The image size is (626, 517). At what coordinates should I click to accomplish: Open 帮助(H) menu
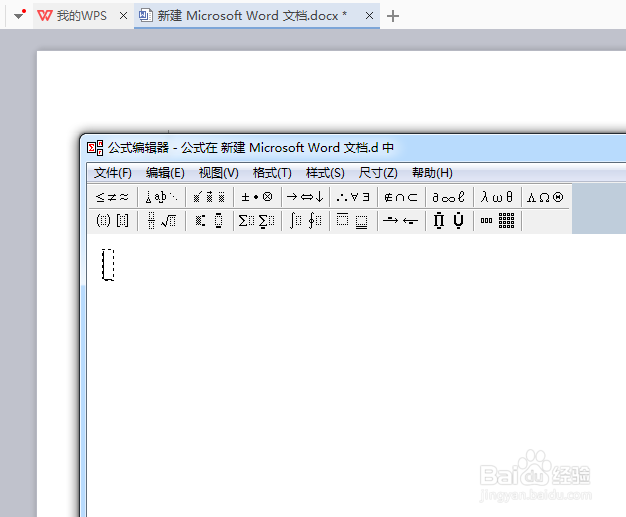pyautogui.click(x=432, y=173)
